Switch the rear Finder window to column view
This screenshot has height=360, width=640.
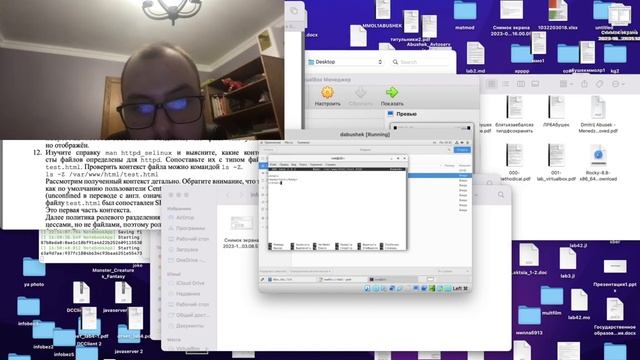(x=521, y=84)
